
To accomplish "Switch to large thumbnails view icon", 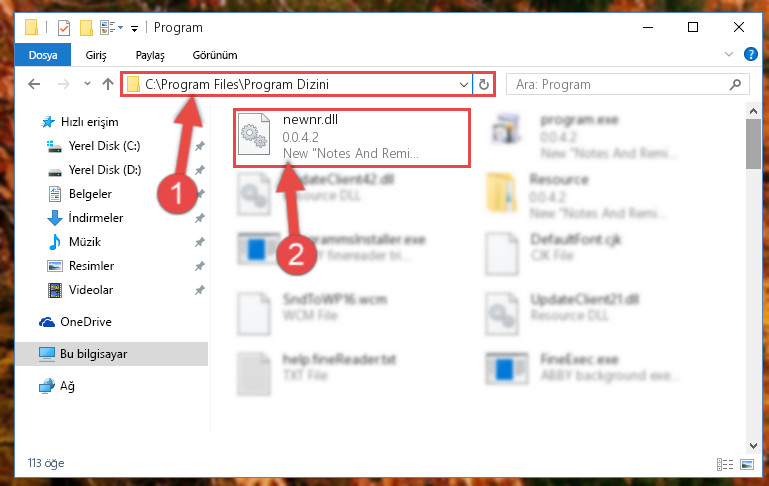I will pyautogui.click(x=747, y=464).
